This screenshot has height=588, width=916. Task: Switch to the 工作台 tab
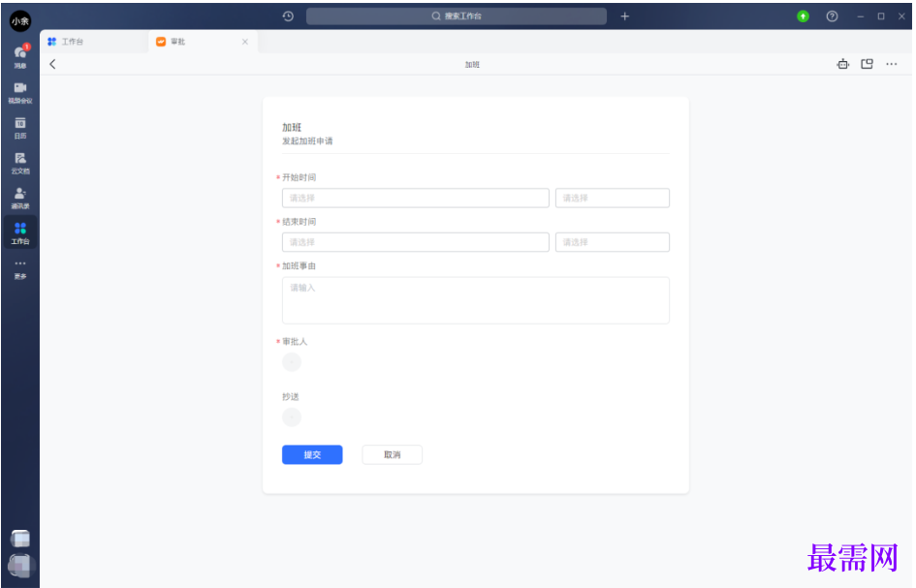tap(93, 42)
